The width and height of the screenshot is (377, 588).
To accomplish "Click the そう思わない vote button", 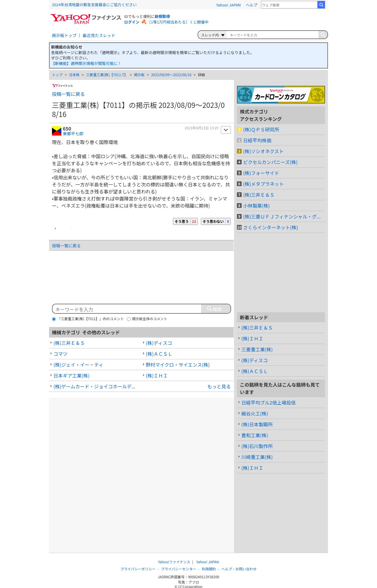I will point(216,221).
